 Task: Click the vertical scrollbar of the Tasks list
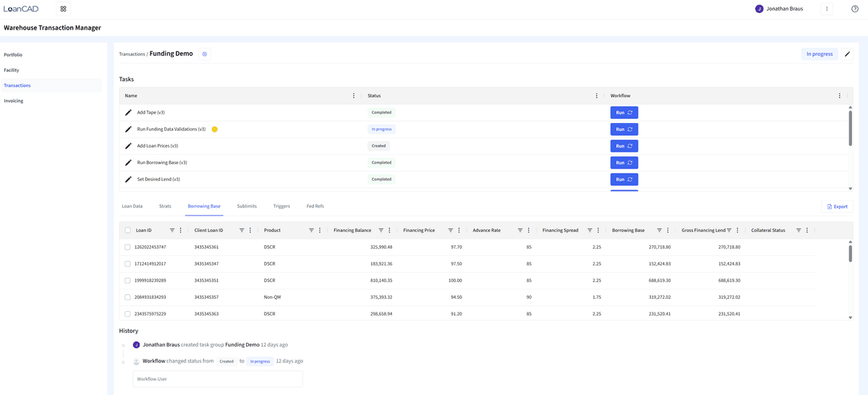(x=850, y=128)
